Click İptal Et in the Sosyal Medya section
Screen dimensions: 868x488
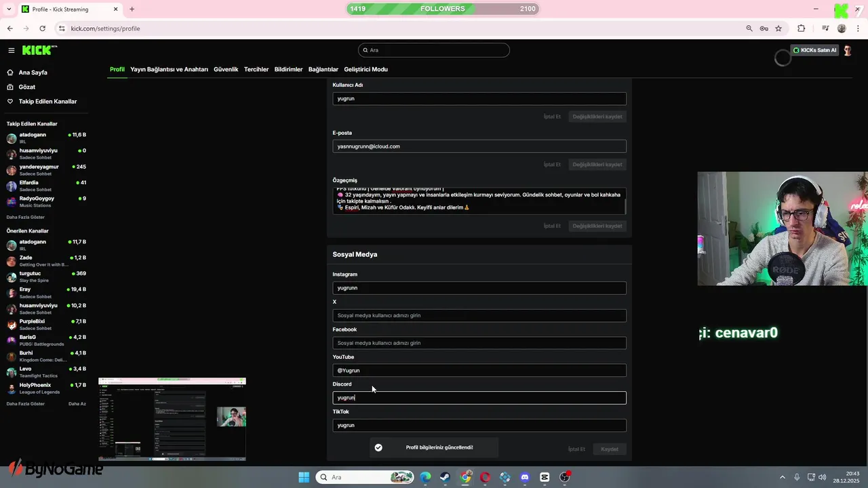tap(576, 449)
